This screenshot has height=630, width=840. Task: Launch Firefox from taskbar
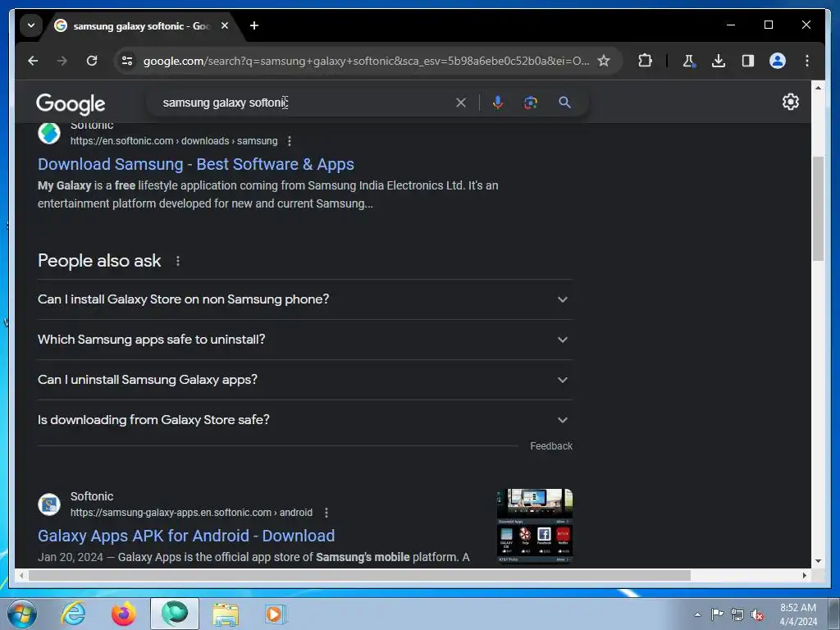point(124,614)
